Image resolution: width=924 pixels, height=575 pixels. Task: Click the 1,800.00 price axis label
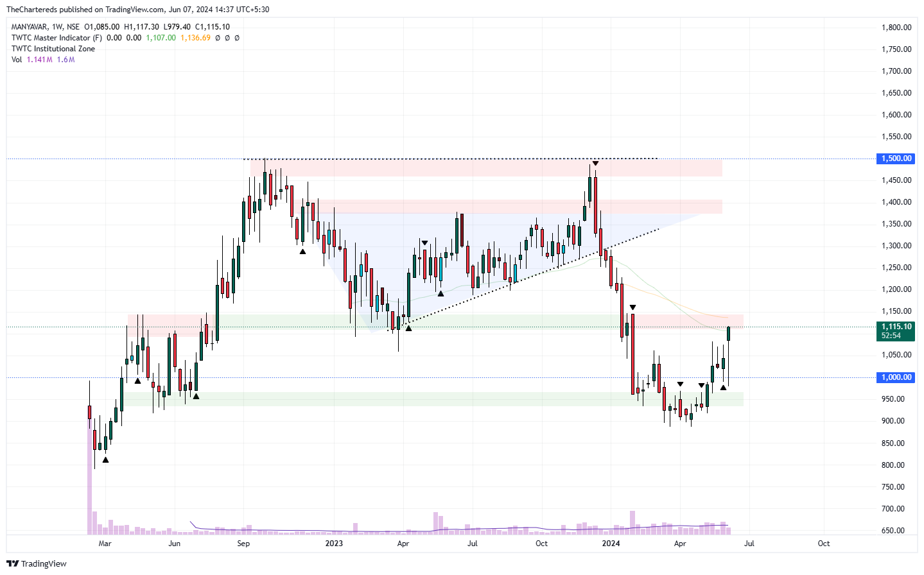[896, 27]
